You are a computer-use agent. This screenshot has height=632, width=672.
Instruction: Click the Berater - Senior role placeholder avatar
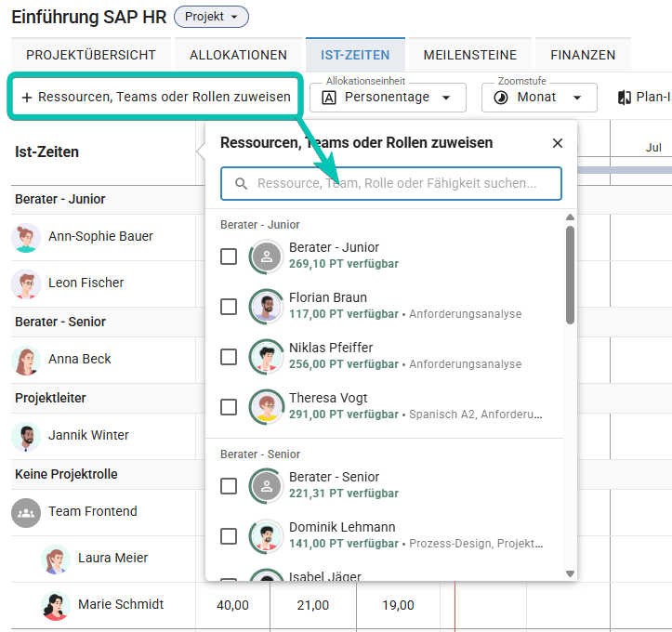pyautogui.click(x=266, y=486)
